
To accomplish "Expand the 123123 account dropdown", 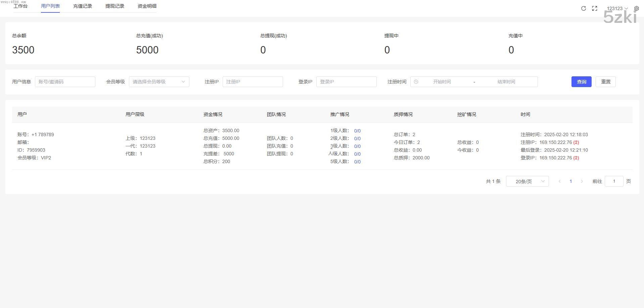I will [617, 8].
